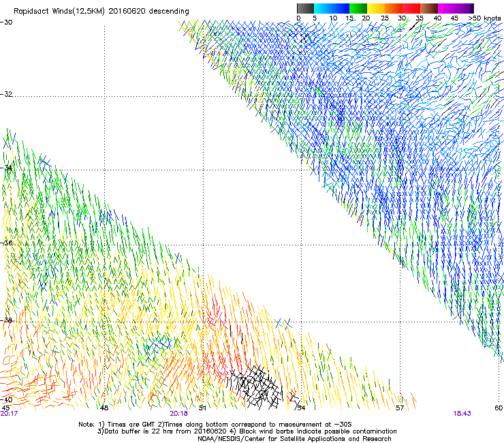
Task: Click the green 15-20 knots legend swatch
Action: (x=358, y=8)
